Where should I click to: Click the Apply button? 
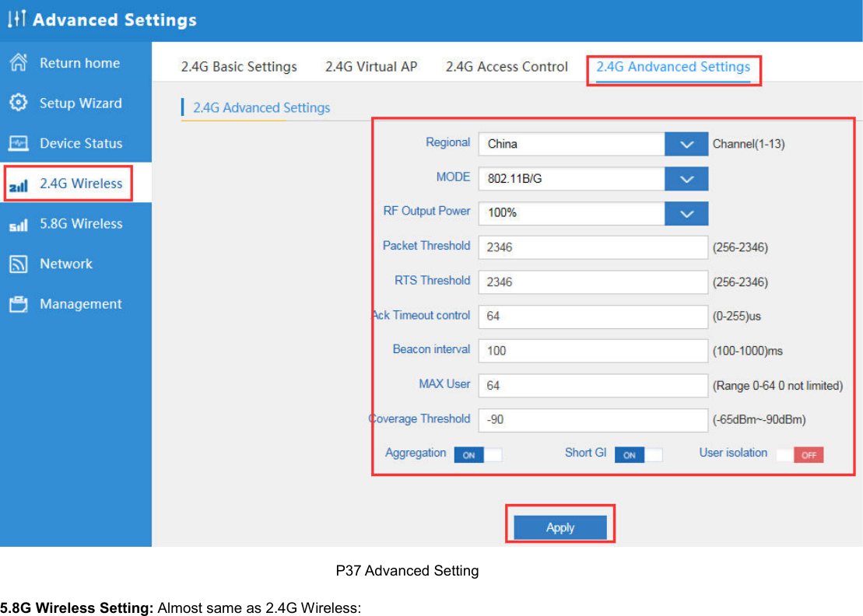(560, 527)
